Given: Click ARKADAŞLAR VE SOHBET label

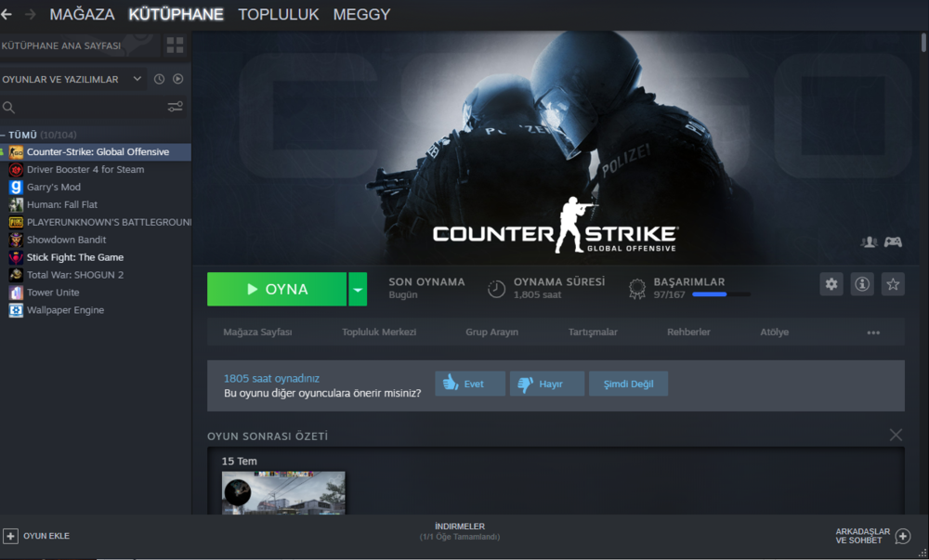Looking at the screenshot, I should (x=863, y=536).
